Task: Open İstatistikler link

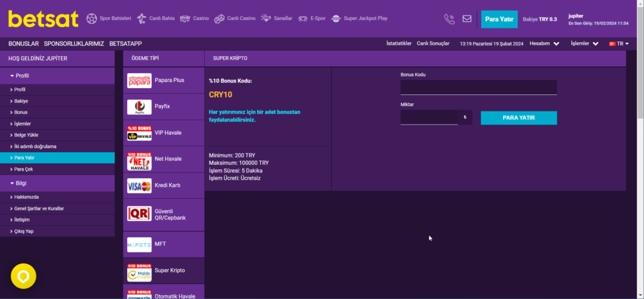Action: click(399, 43)
